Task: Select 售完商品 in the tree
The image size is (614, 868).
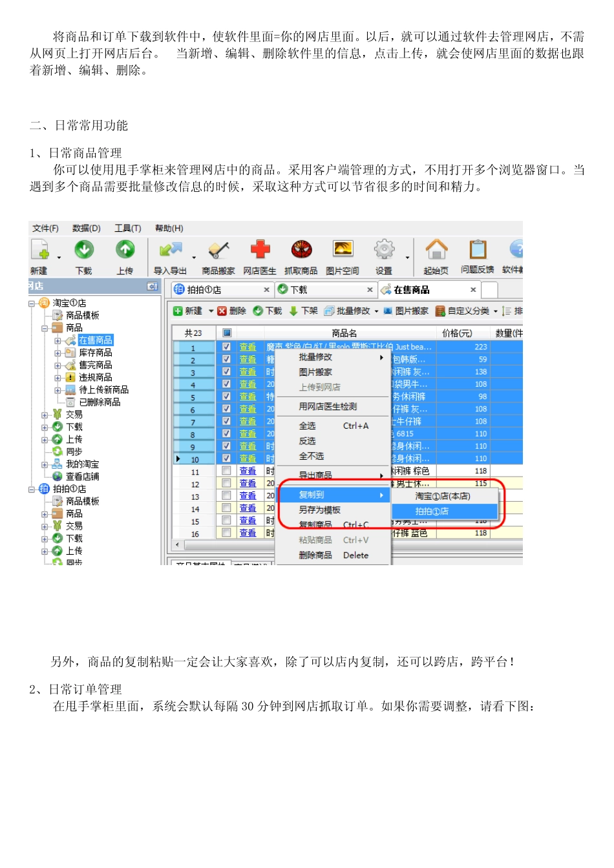Action: [x=96, y=365]
